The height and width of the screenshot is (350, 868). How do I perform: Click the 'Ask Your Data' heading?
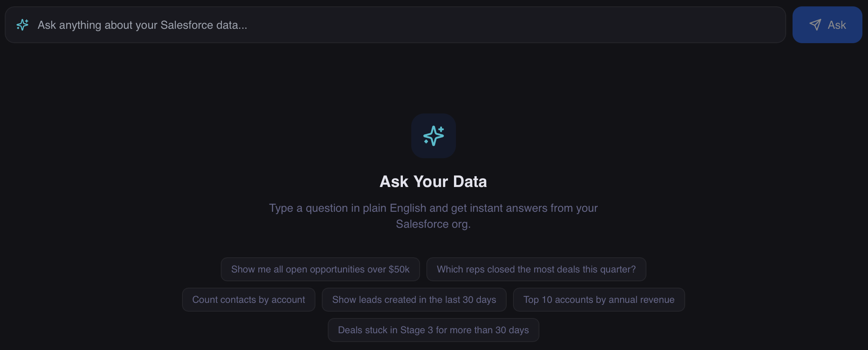[433, 181]
